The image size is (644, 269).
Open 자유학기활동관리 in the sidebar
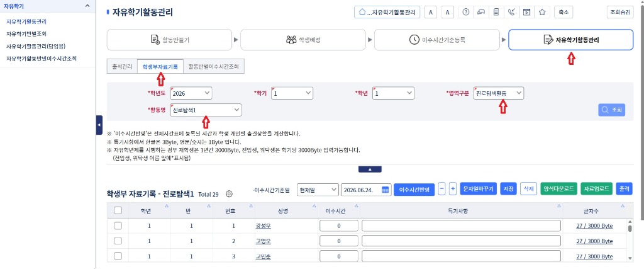tap(26, 21)
